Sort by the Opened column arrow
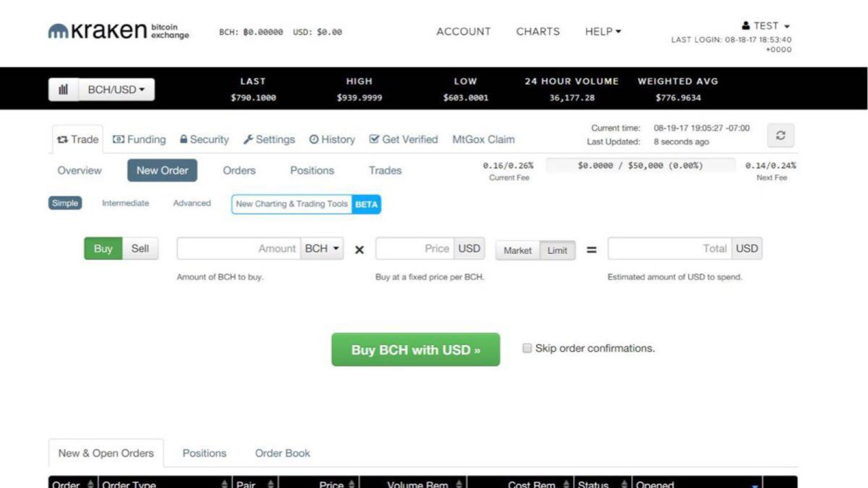 (x=755, y=485)
